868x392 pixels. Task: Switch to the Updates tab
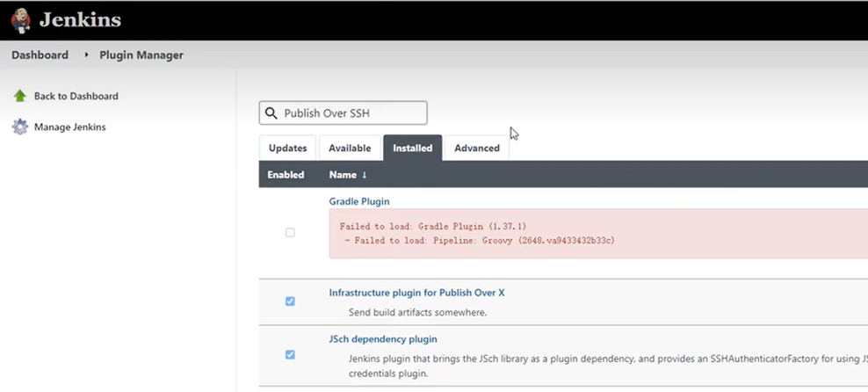288,148
